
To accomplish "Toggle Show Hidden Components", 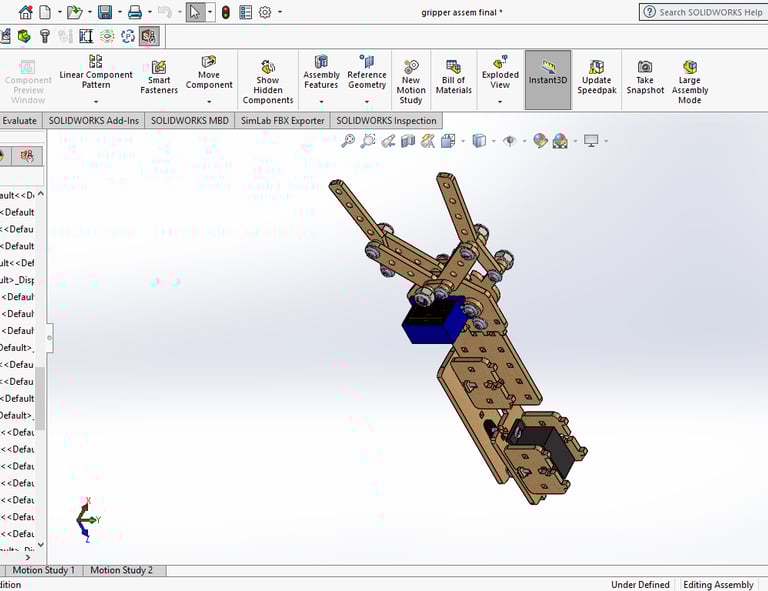I will pos(268,82).
